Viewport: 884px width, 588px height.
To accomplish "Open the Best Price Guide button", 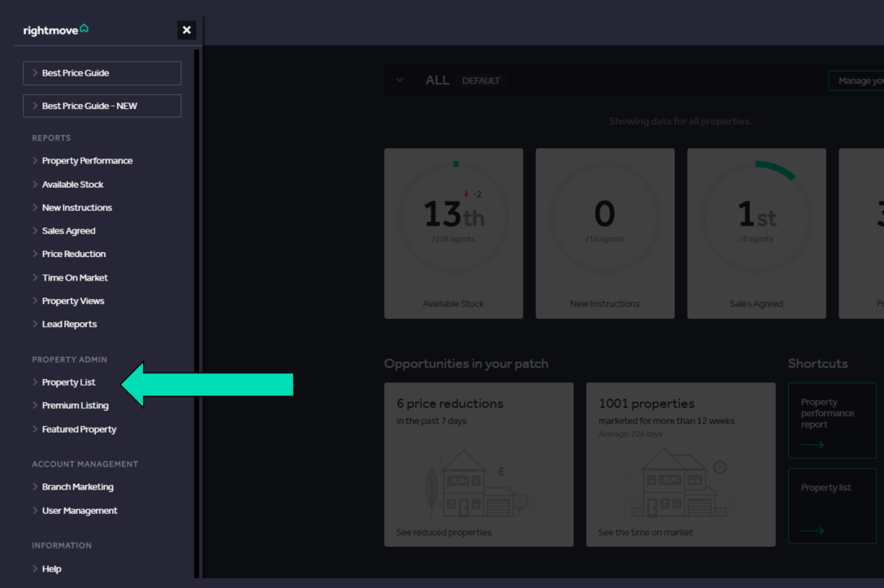I will click(102, 73).
